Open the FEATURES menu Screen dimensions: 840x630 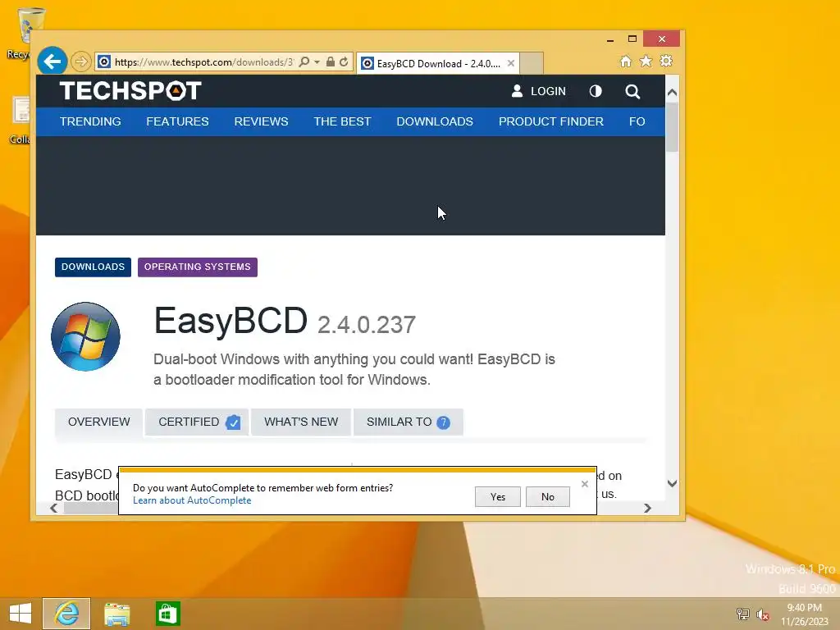pyautogui.click(x=177, y=121)
